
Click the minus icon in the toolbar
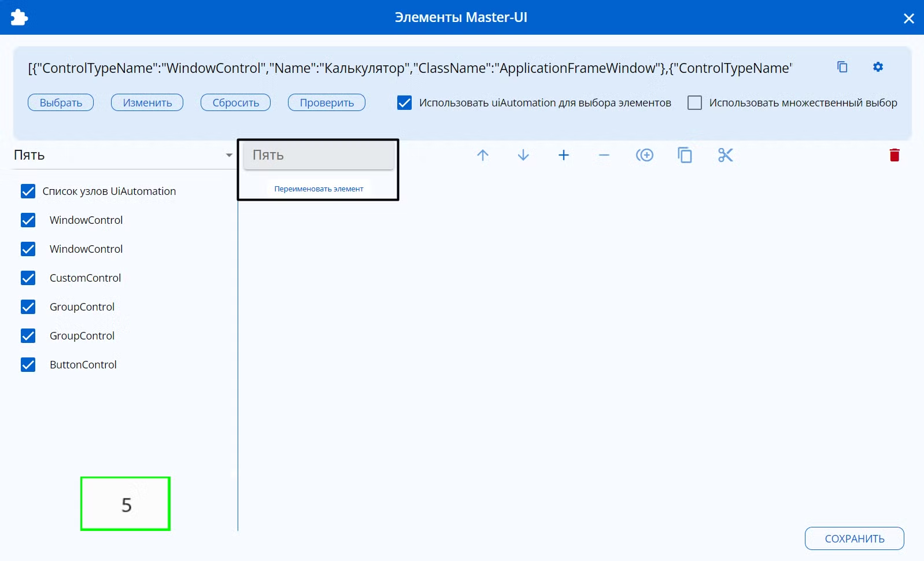click(604, 155)
